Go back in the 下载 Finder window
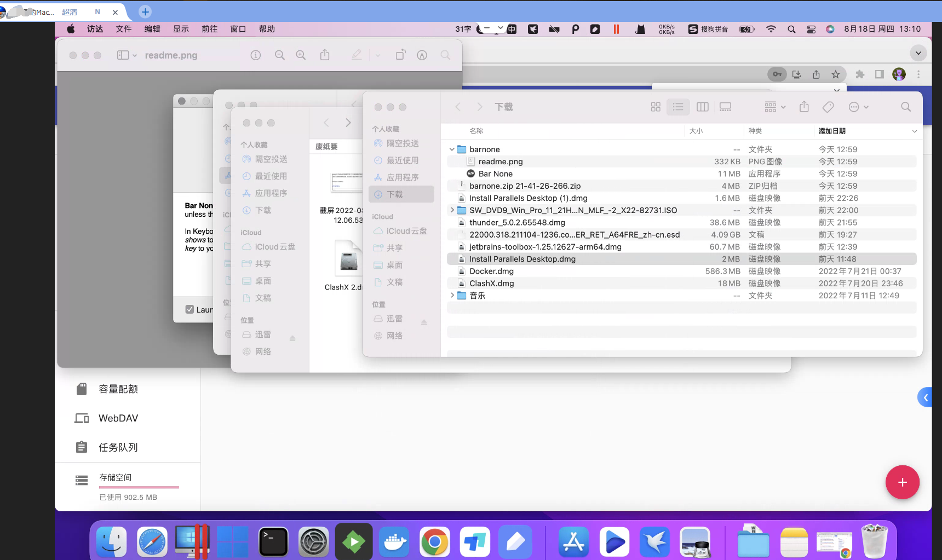Viewport: 942px width, 560px height. tap(458, 107)
